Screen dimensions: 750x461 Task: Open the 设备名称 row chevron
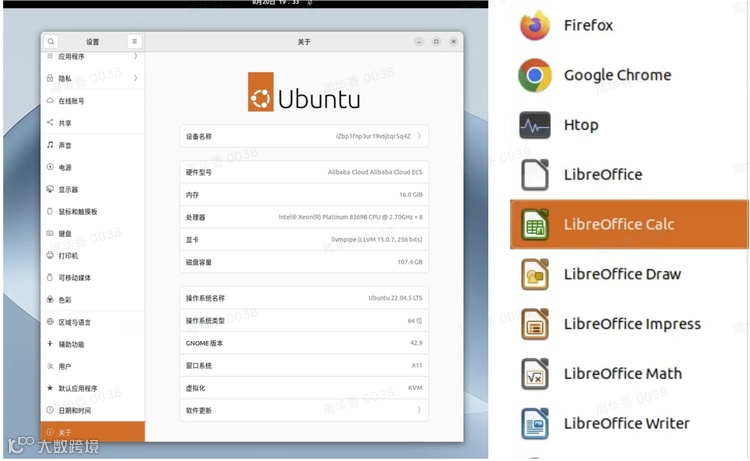point(419,136)
